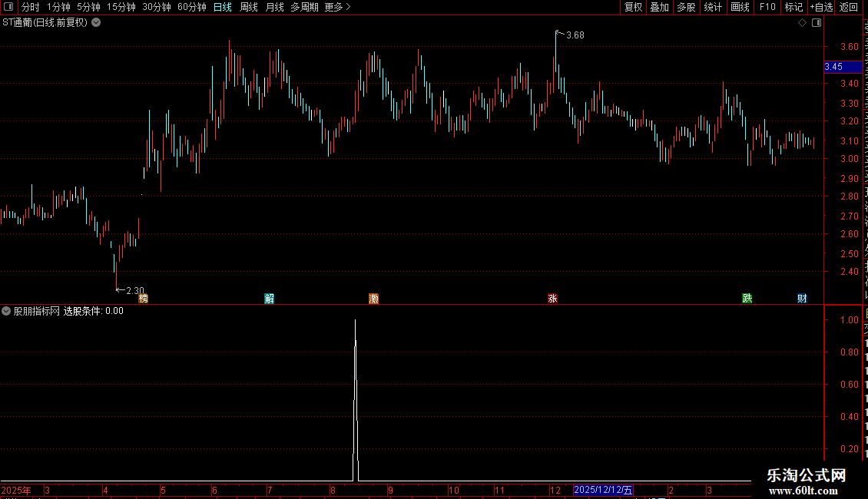Open the 统计 statistics tool
This screenshot has width=868, height=499.
click(x=713, y=7)
